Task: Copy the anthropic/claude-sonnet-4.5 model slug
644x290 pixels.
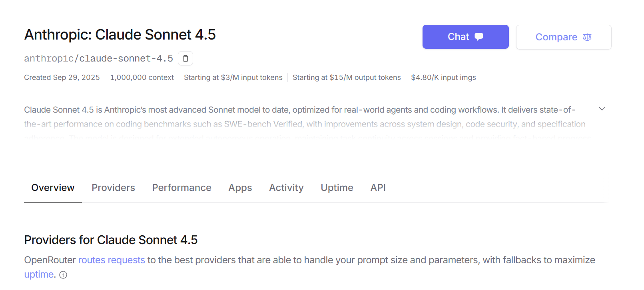Action: coord(185,58)
